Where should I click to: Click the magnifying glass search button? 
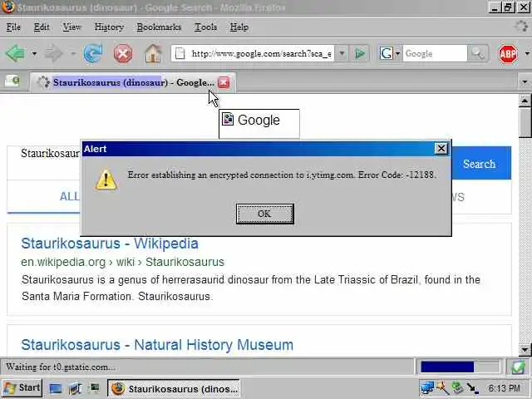(x=478, y=53)
